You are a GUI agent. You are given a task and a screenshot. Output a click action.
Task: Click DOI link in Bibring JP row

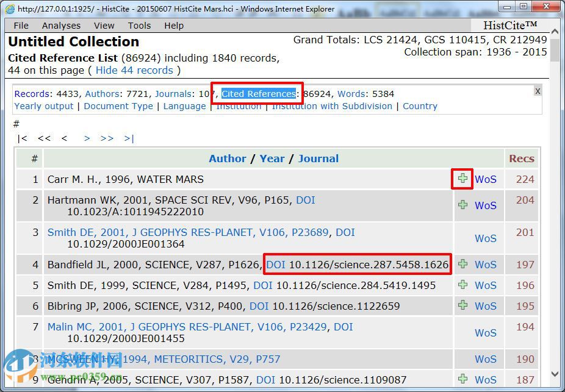coord(259,306)
